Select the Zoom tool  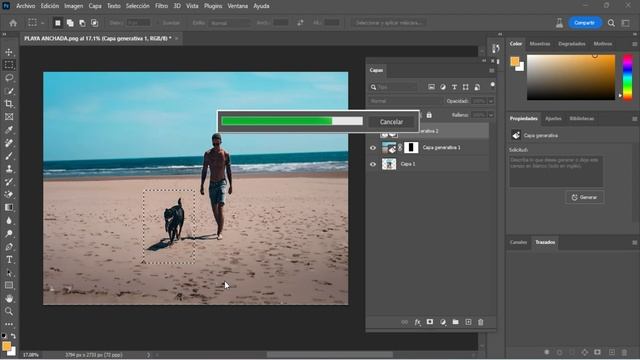coord(9,311)
